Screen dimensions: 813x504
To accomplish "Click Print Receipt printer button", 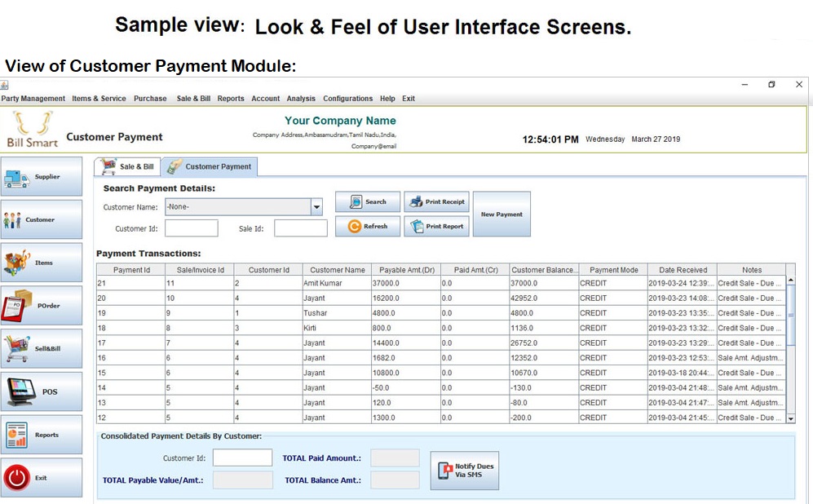I will (436, 201).
